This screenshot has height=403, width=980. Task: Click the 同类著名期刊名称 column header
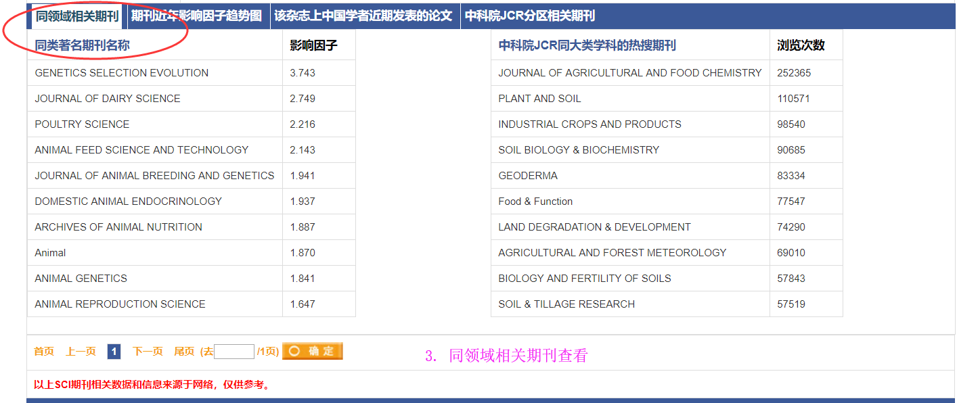pyautogui.click(x=82, y=45)
